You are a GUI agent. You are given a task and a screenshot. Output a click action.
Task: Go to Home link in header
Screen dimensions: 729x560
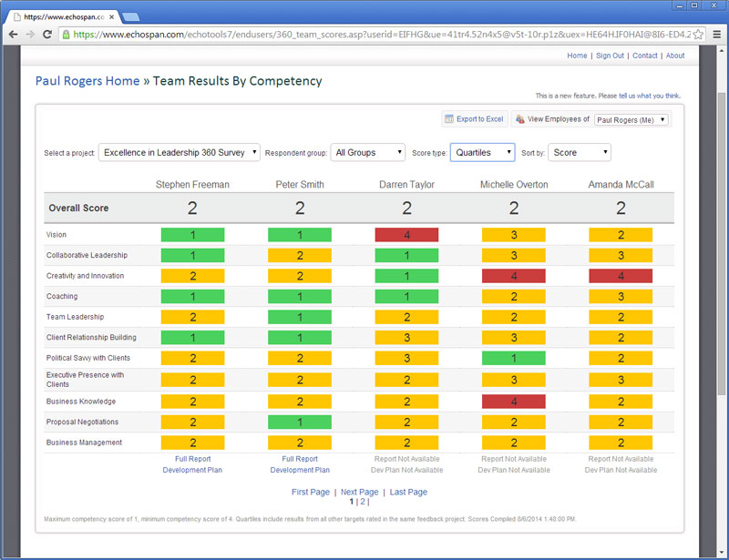577,56
